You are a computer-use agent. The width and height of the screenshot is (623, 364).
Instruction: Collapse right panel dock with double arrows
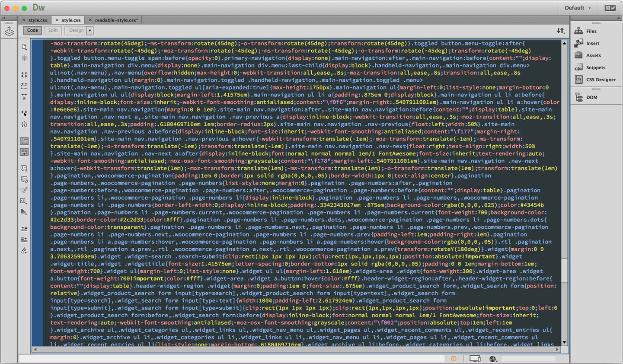[x=619, y=18]
